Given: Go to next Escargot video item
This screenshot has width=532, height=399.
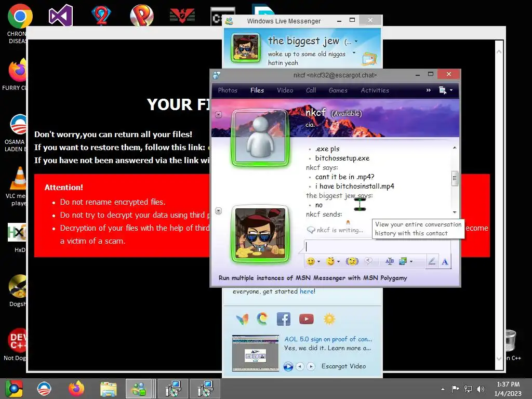Looking at the screenshot, I should pyautogui.click(x=311, y=366).
